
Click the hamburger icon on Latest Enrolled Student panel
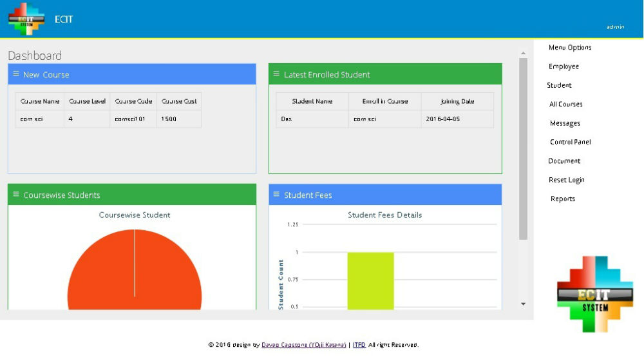click(x=276, y=73)
